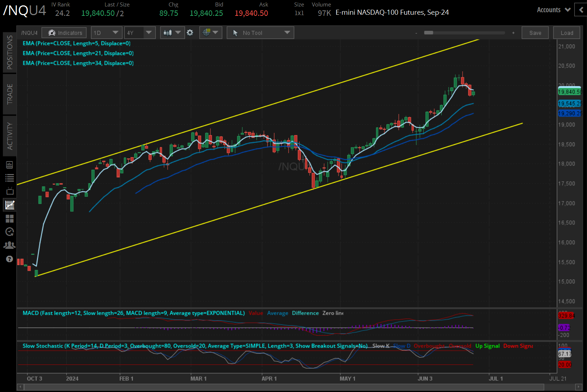Open the crosshair cursor mode dropdown
Image resolution: width=587 pixels, height=392 pixels.
[210, 33]
